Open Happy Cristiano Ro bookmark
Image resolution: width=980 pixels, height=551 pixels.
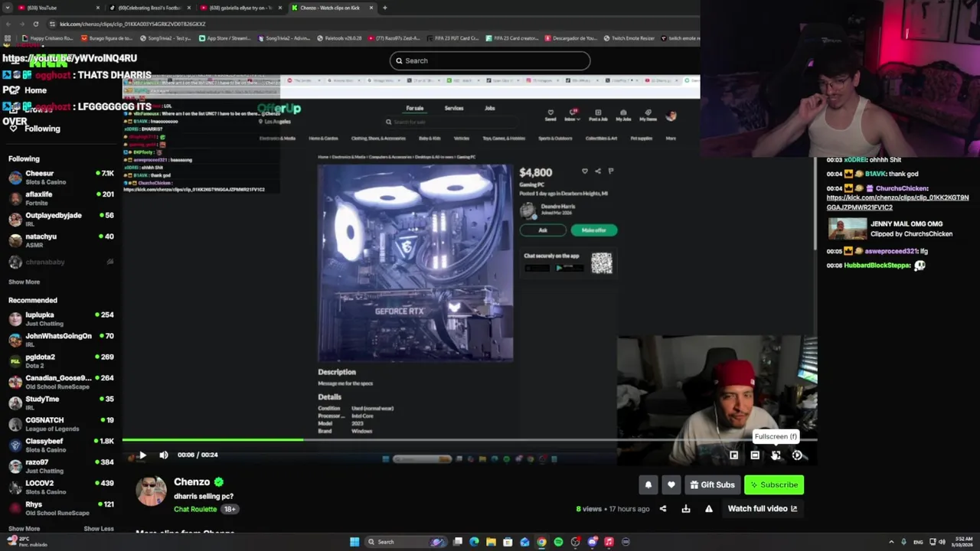[47, 37]
